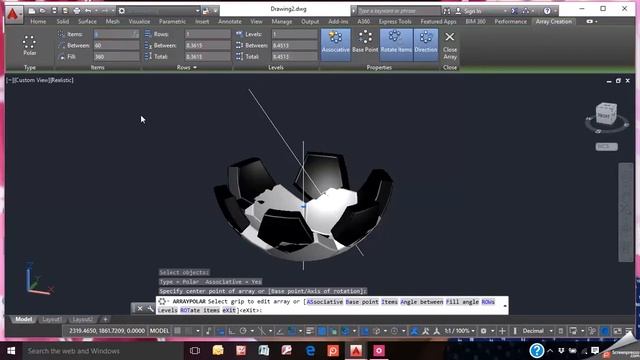
Task: Click the [Custom View][Realistic] viewport label
Action: click(x=40, y=80)
